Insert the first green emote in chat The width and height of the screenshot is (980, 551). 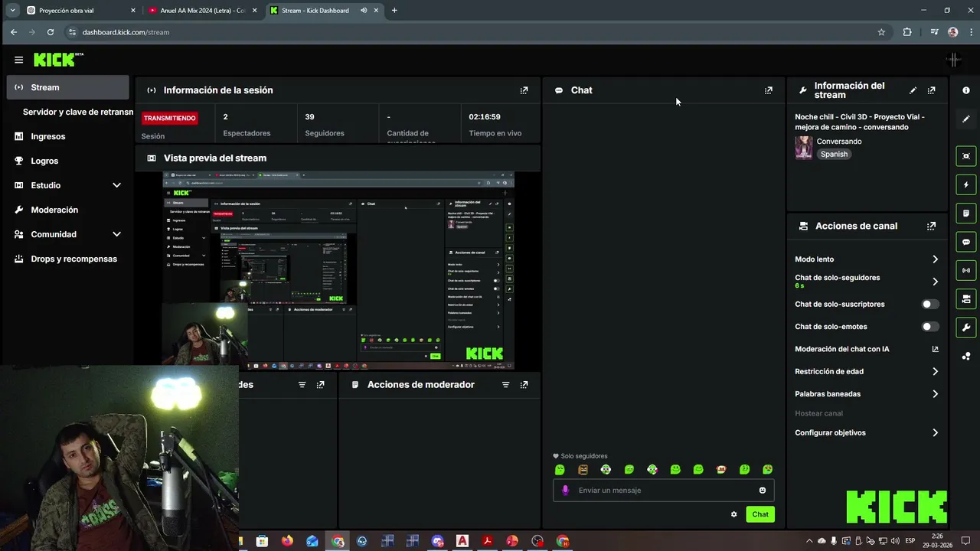(x=560, y=470)
